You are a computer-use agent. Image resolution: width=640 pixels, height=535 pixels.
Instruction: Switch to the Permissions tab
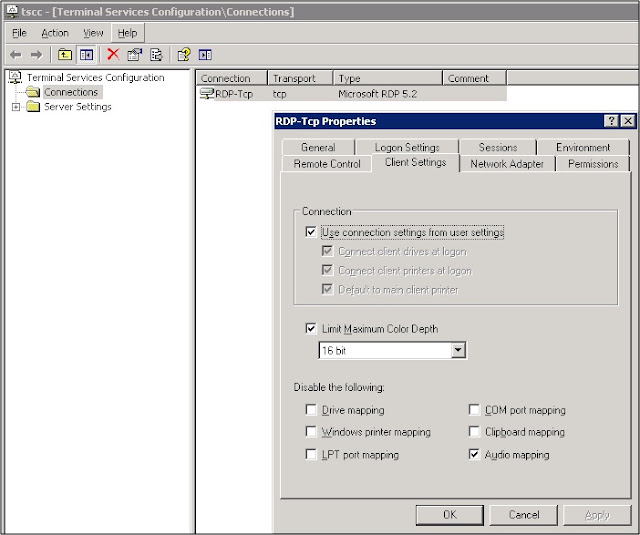[593, 164]
